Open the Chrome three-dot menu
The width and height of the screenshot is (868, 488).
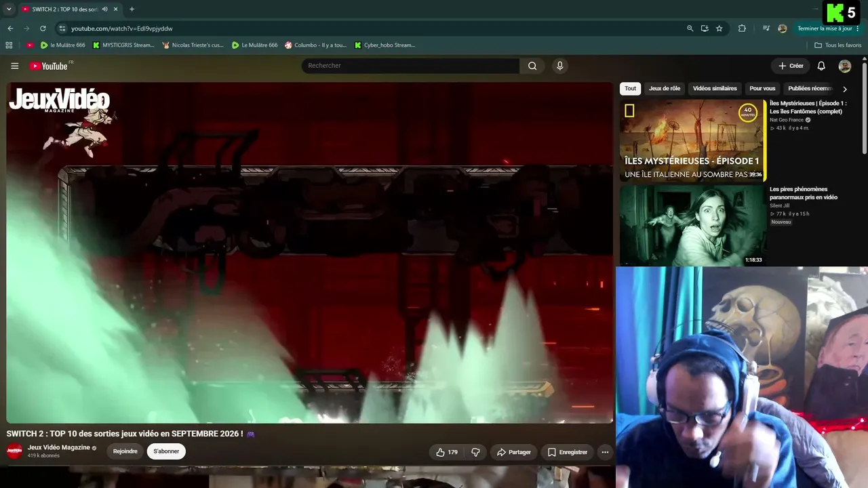[858, 28]
